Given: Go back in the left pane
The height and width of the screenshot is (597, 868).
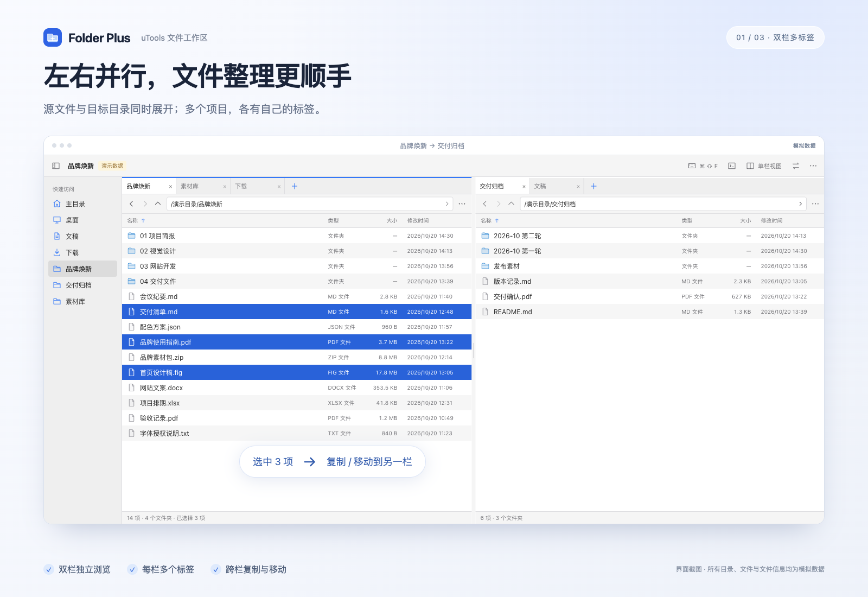Looking at the screenshot, I should [x=131, y=204].
